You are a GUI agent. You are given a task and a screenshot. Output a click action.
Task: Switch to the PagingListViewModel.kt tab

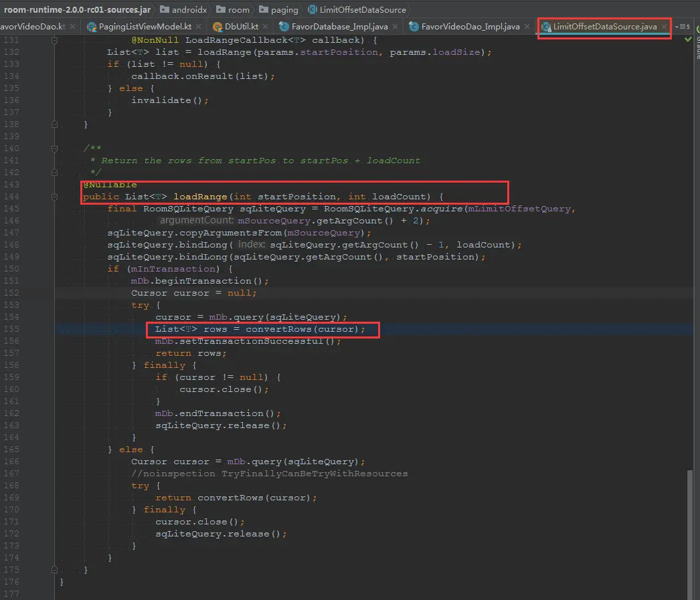coord(145,27)
